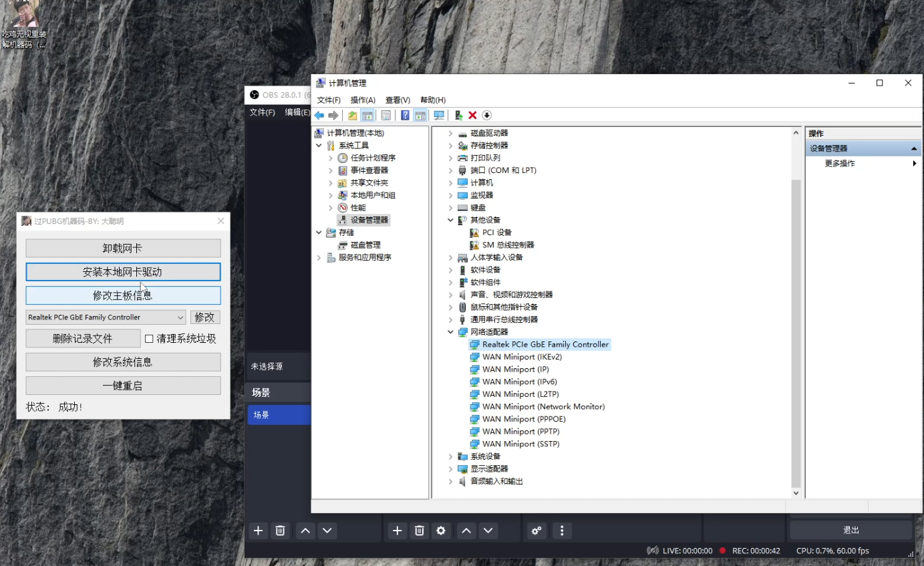Click the OBS sources add plus icon

point(398,531)
